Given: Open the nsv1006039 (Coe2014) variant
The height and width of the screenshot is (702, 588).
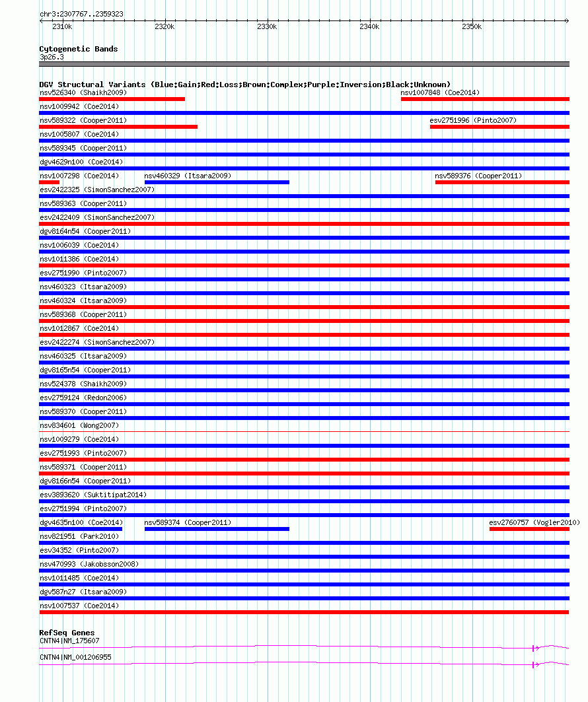Looking at the screenshot, I should (79, 246).
